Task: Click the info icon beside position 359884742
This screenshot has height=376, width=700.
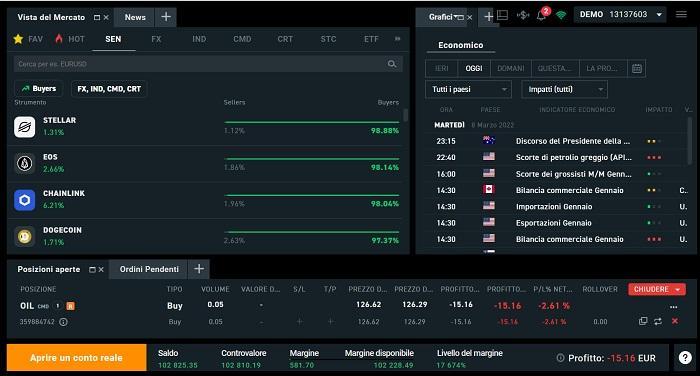Action: point(63,322)
